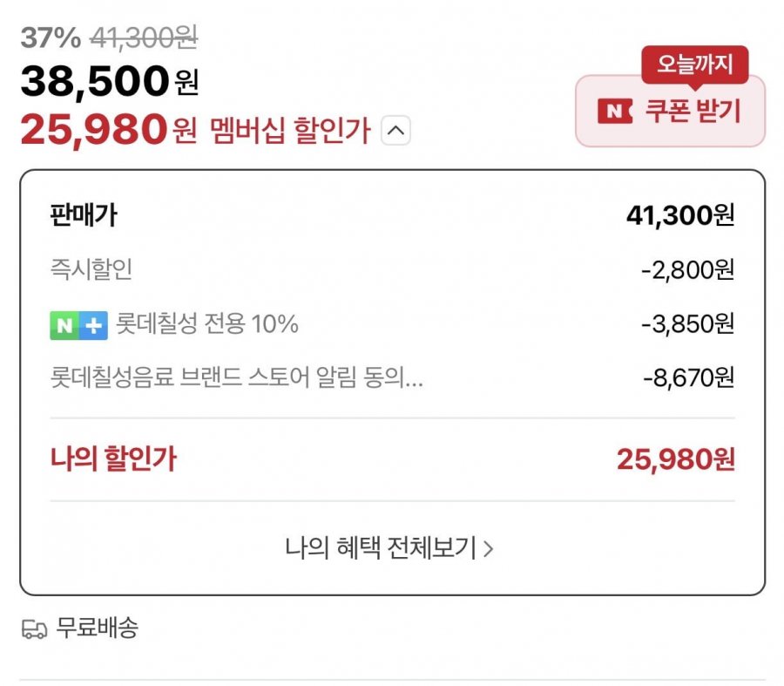Click the 나의 할인가 label
This screenshot has width=784, height=686.
pyautogui.click(x=113, y=459)
